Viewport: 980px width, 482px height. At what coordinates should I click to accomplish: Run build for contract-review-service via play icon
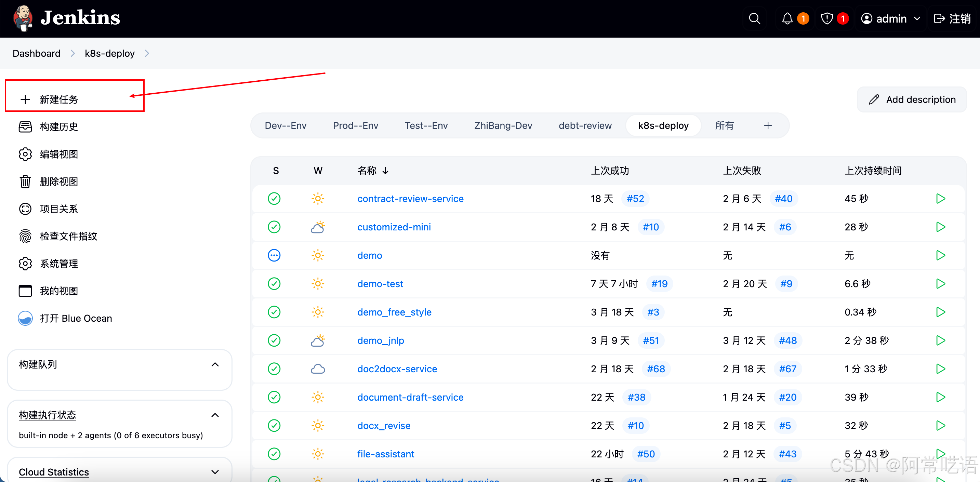(940, 199)
